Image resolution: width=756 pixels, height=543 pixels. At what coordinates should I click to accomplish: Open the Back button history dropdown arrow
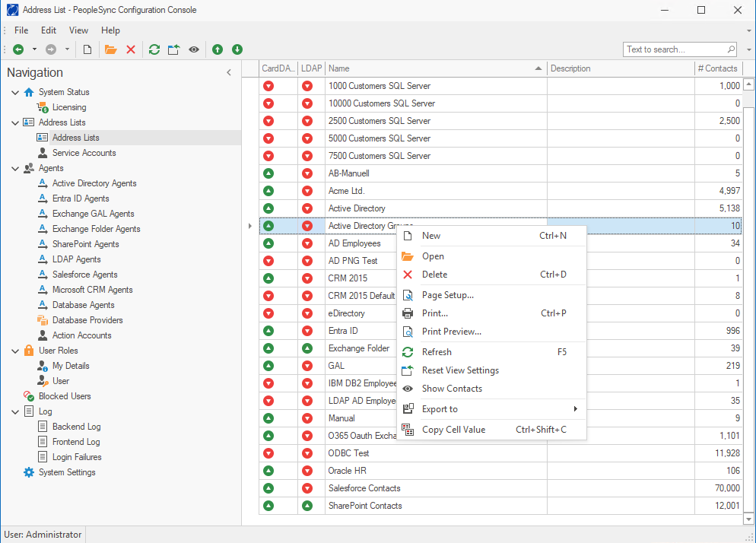tap(34, 49)
